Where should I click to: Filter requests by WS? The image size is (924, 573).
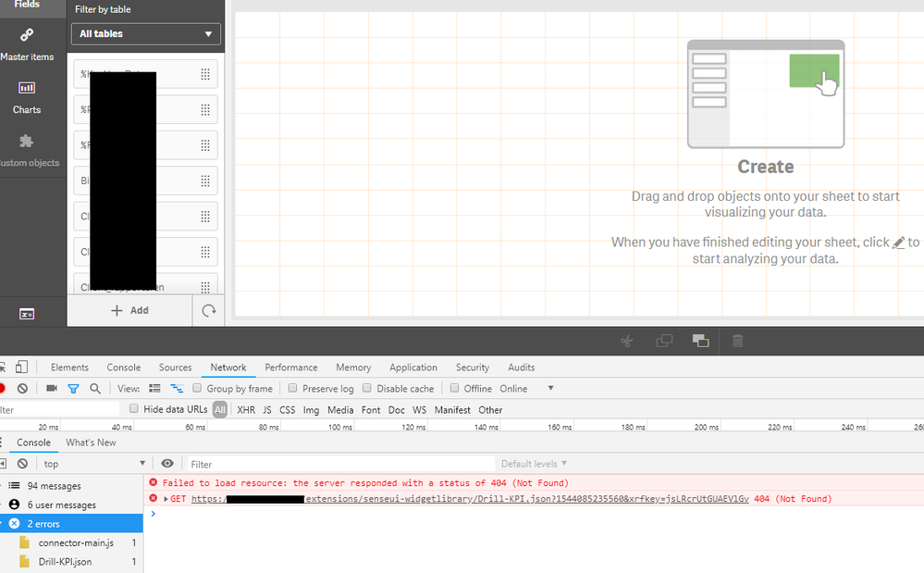[x=419, y=410]
